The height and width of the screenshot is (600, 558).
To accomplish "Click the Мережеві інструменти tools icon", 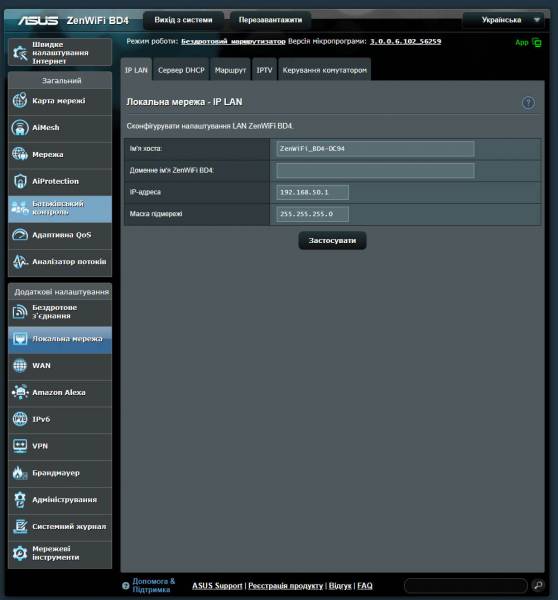I will (x=20, y=553).
